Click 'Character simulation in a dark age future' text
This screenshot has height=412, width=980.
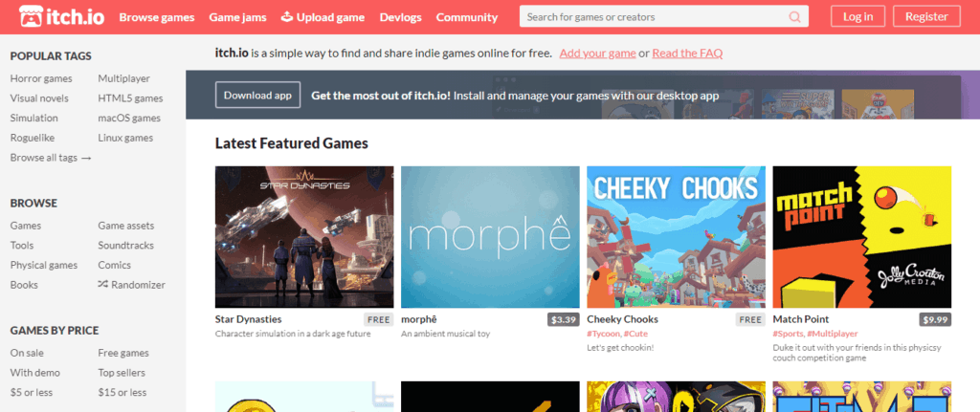coord(293,334)
